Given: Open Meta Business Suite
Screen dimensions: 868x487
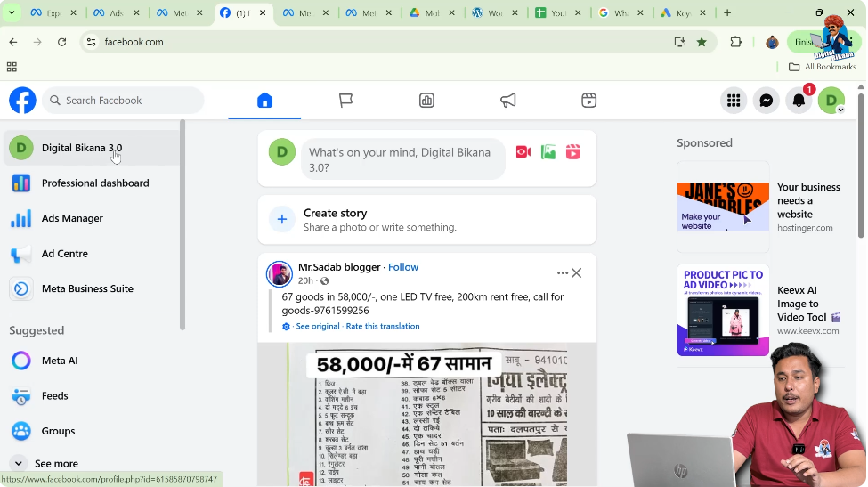Looking at the screenshot, I should pos(92,288).
